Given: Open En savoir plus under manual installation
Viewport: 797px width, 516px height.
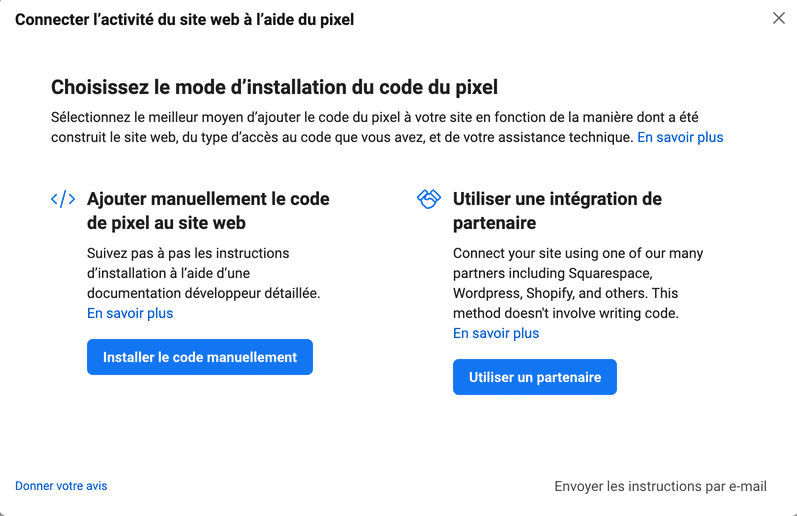Looking at the screenshot, I should [130, 313].
